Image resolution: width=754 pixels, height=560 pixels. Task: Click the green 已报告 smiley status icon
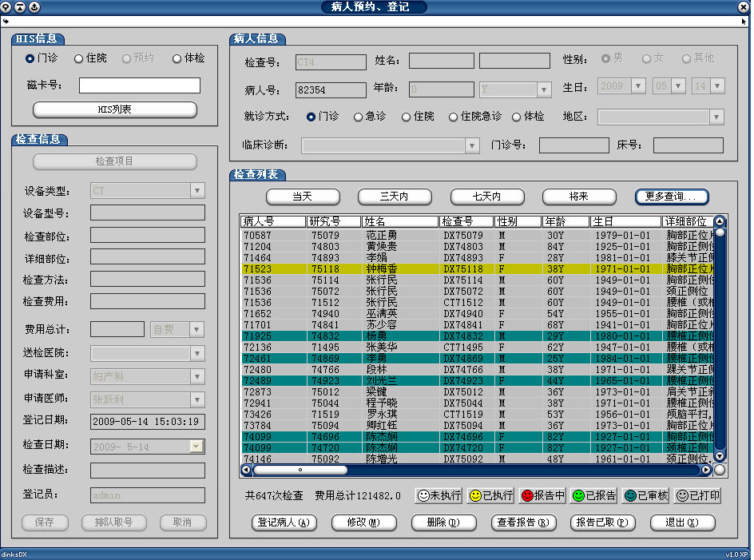click(x=578, y=496)
